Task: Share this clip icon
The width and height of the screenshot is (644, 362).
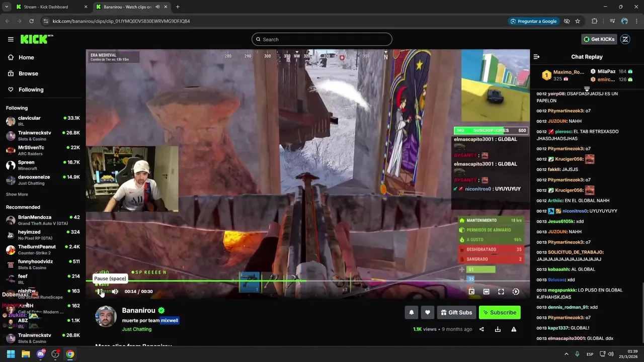Action: (x=481, y=329)
